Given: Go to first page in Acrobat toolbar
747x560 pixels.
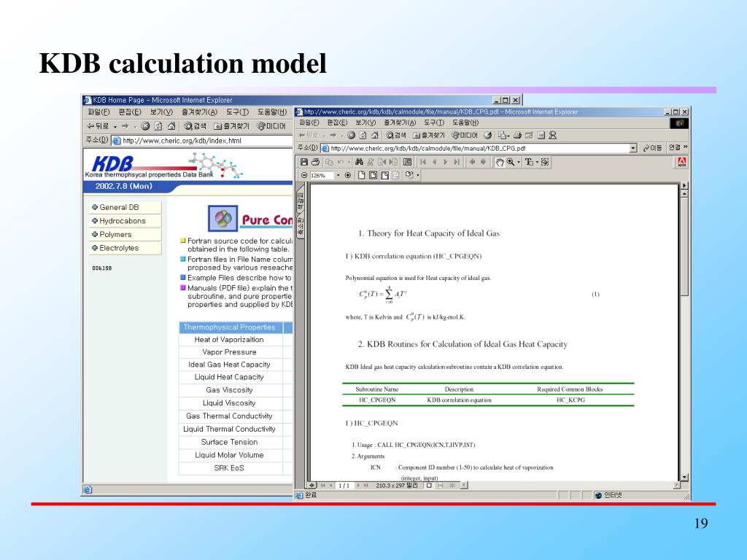Looking at the screenshot, I should click(423, 162).
